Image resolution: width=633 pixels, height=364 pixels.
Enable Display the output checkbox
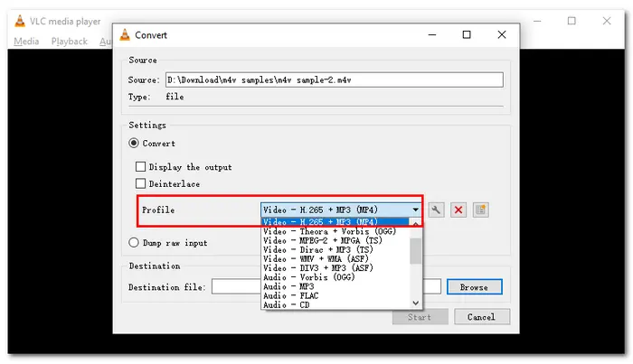point(140,166)
